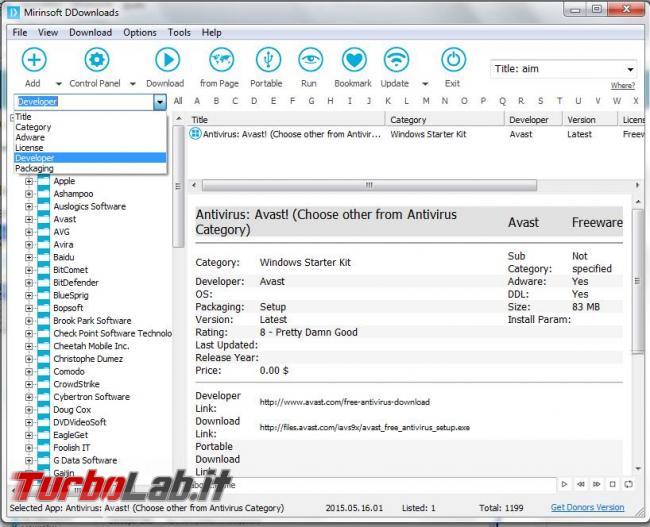Select Brook Park Software in tree
The image size is (650, 527).
pos(92,321)
